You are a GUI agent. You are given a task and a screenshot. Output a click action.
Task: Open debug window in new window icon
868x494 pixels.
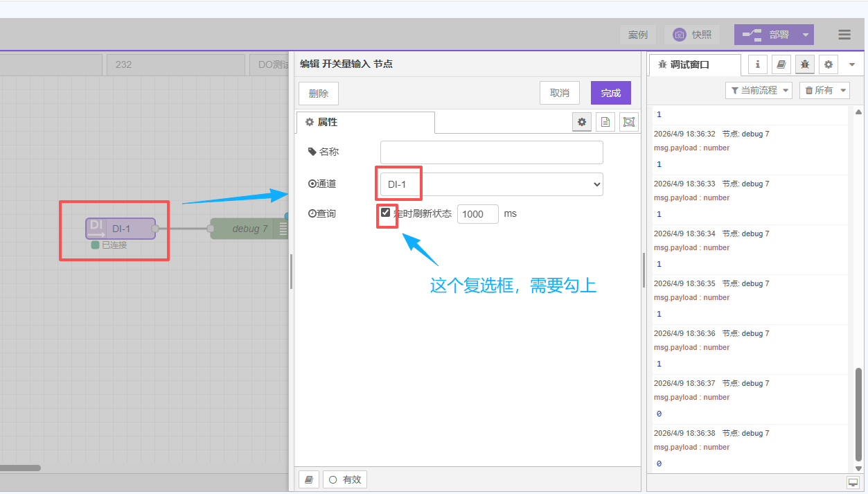tap(852, 482)
